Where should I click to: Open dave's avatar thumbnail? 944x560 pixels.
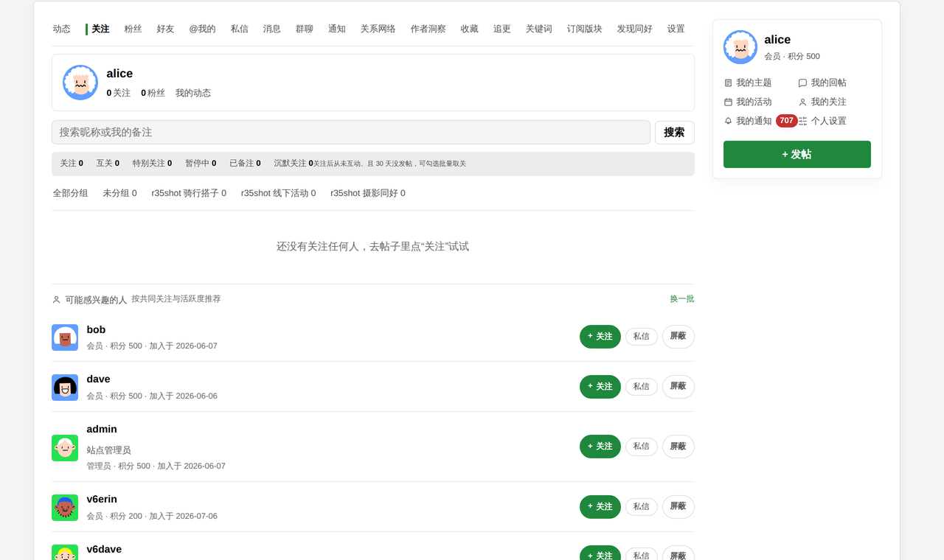65,388
